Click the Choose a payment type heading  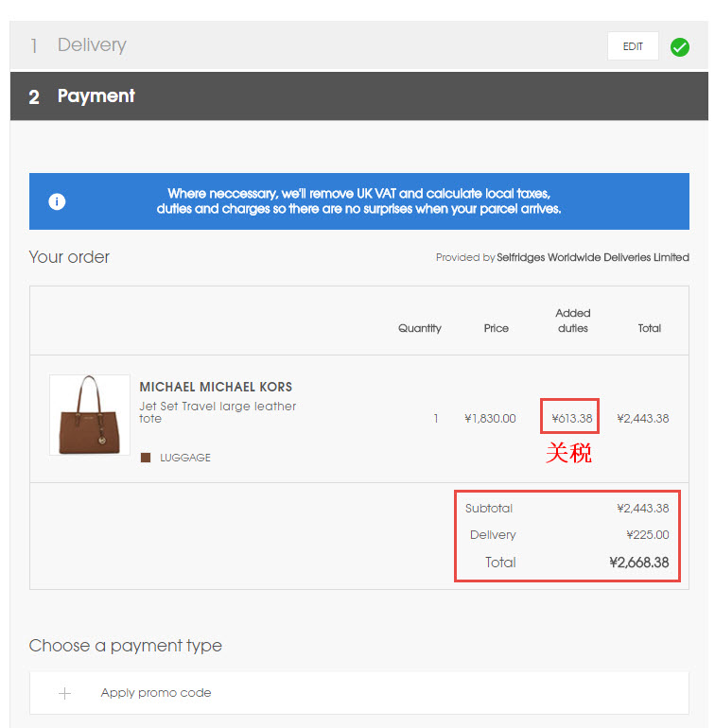(x=126, y=646)
